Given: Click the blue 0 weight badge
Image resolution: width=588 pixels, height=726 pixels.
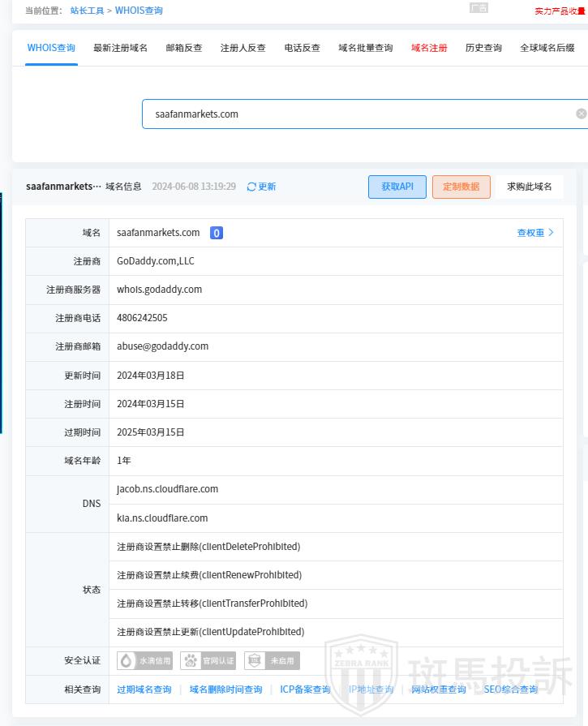Looking at the screenshot, I should (217, 233).
